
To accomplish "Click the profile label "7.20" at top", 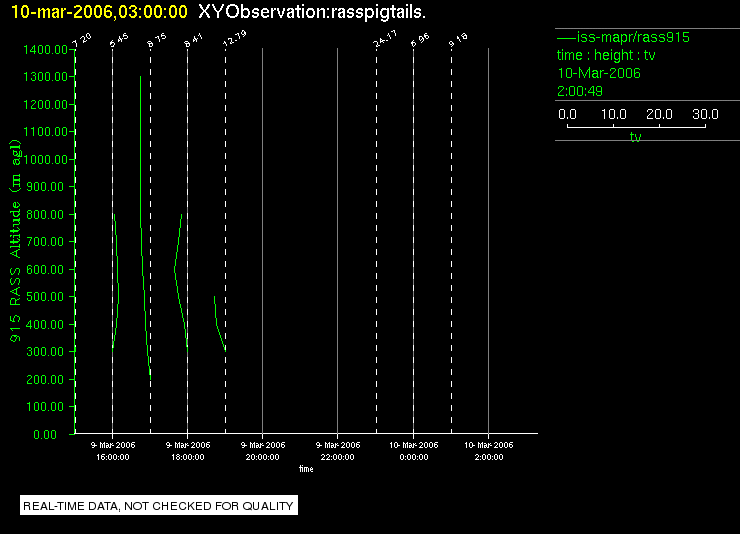I will tap(82, 41).
